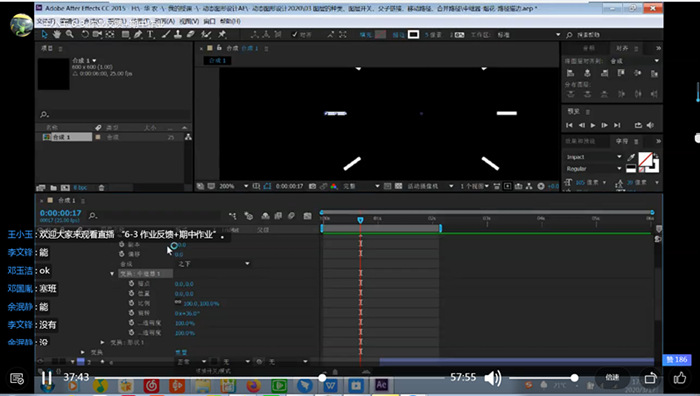Click the thumbs-up like button
This screenshot has height=396, width=700.
[x=679, y=378]
